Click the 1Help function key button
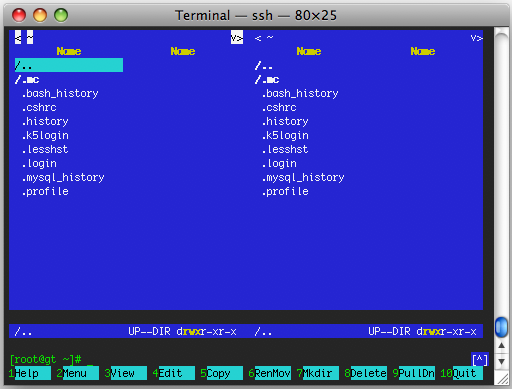 pos(30,373)
